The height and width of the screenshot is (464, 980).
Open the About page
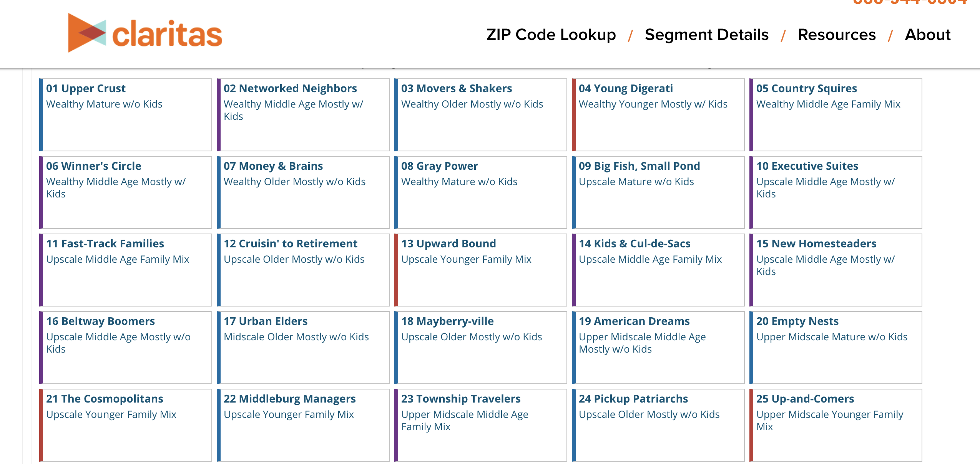pos(928,35)
